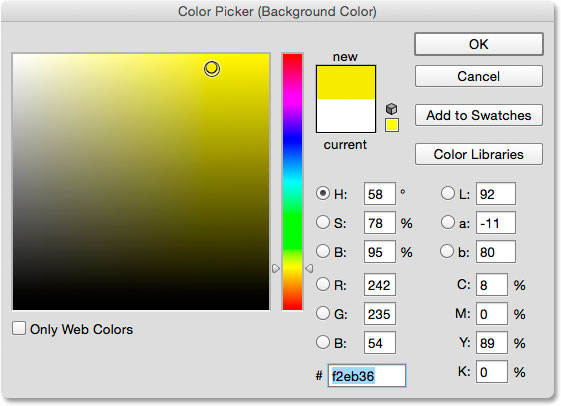
Task: Click the circular color field selector marker
Action: pyautogui.click(x=212, y=69)
